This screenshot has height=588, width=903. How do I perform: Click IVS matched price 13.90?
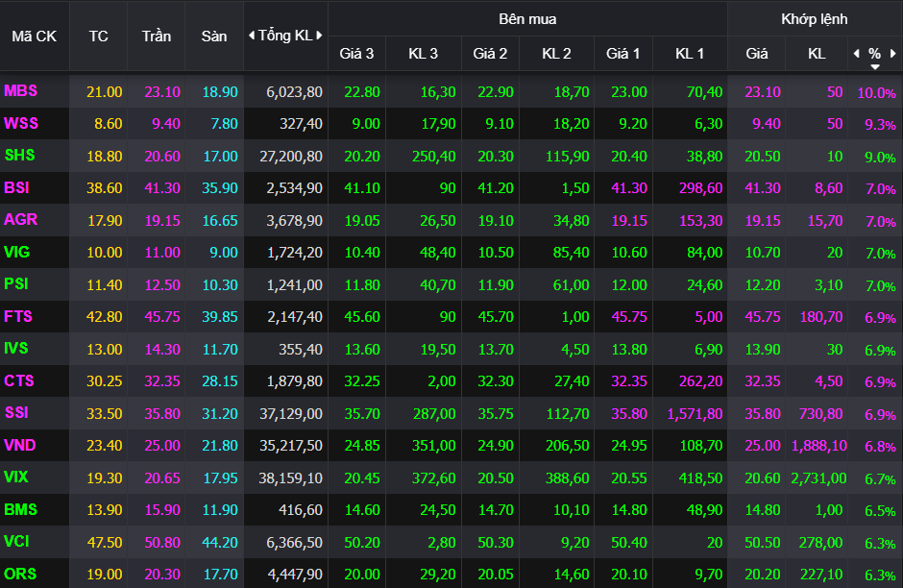[x=763, y=350]
